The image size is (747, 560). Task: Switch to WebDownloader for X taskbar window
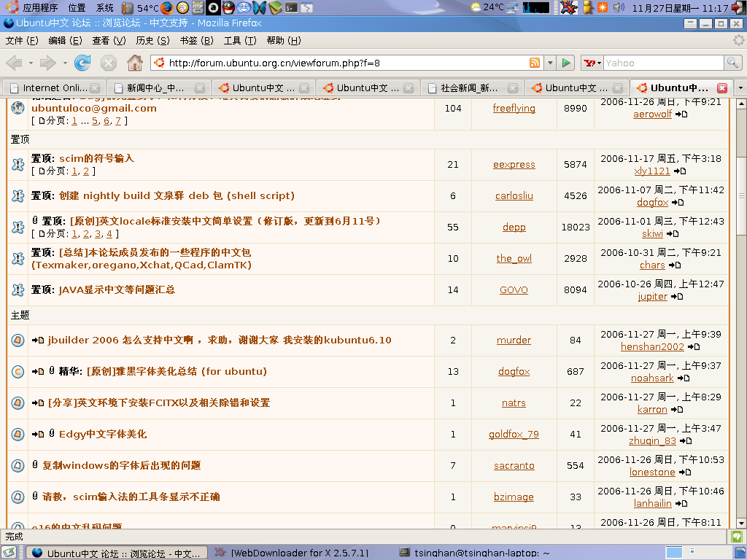299,553
